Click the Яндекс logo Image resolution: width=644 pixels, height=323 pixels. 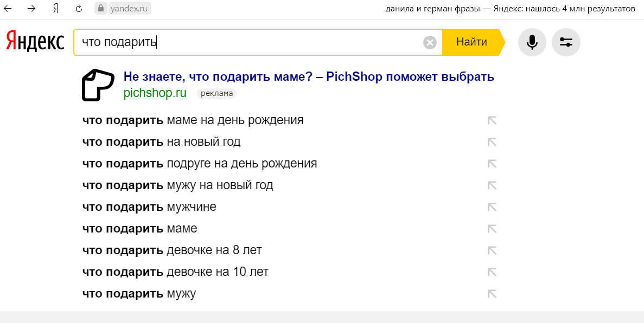click(35, 41)
